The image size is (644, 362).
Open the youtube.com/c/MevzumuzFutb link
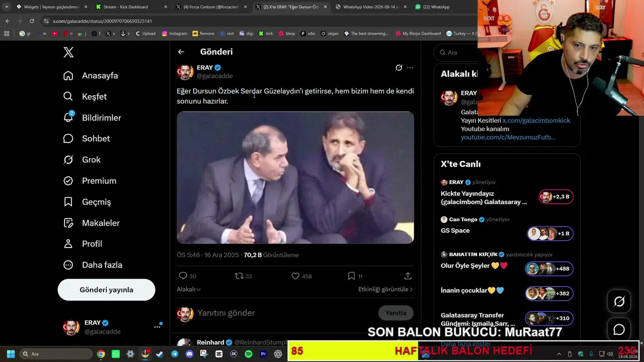(508, 137)
